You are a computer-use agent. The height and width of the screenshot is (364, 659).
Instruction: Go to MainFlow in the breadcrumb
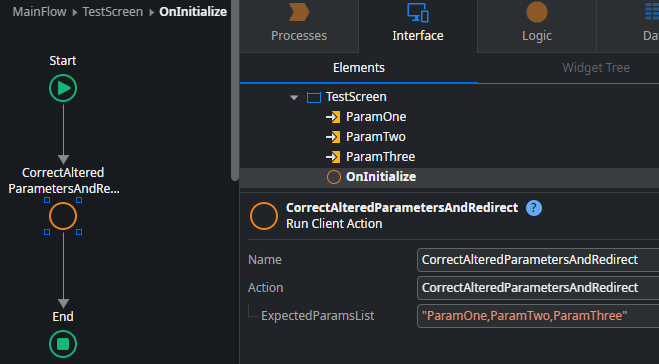click(40, 12)
